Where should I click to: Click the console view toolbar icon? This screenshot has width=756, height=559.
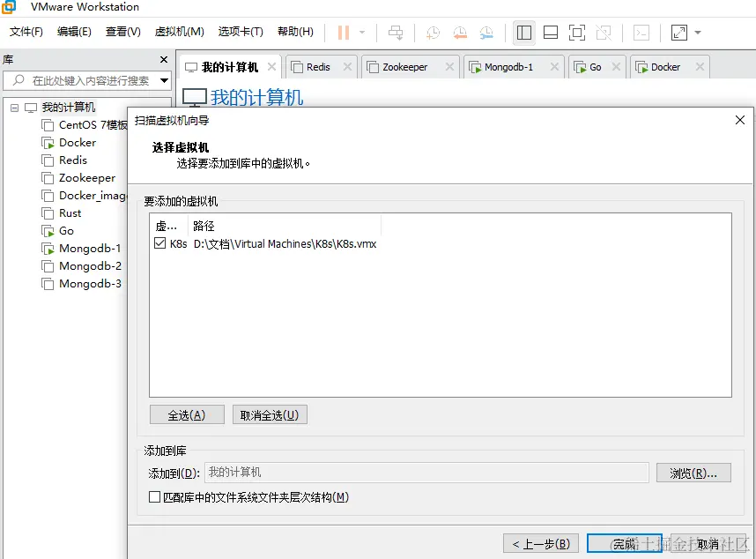[x=641, y=33]
